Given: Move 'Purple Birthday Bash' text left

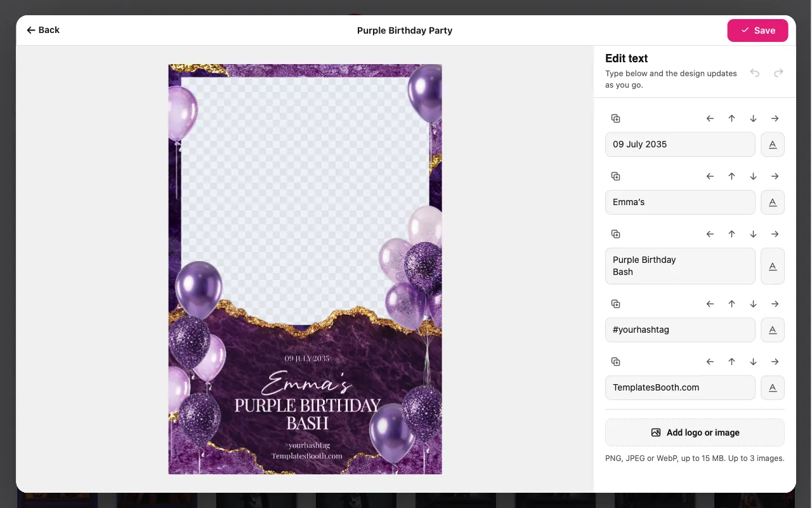Looking at the screenshot, I should pos(710,234).
